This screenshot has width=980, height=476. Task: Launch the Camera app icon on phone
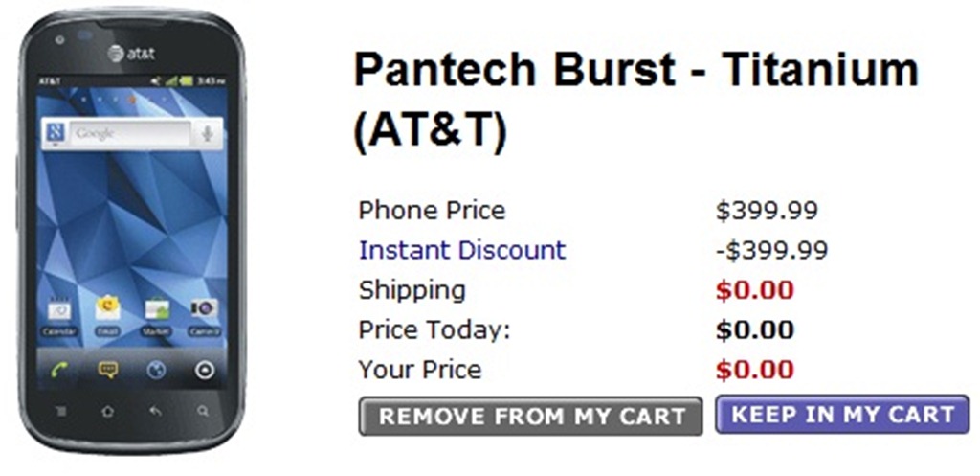point(204,311)
